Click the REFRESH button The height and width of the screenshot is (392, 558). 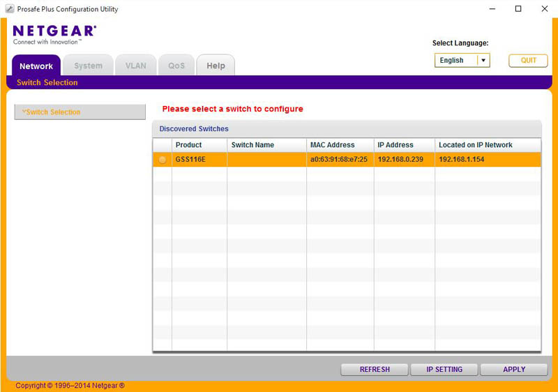tap(375, 369)
